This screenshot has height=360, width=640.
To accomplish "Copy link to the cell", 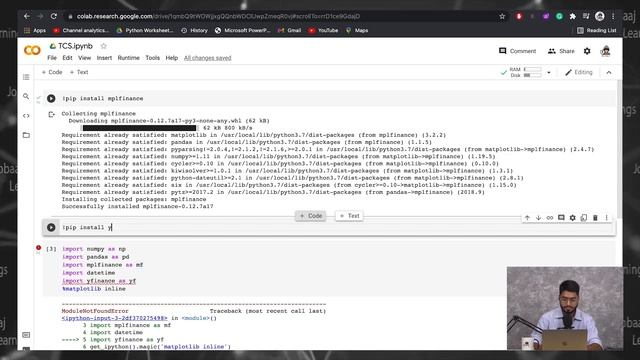I will point(550,218).
